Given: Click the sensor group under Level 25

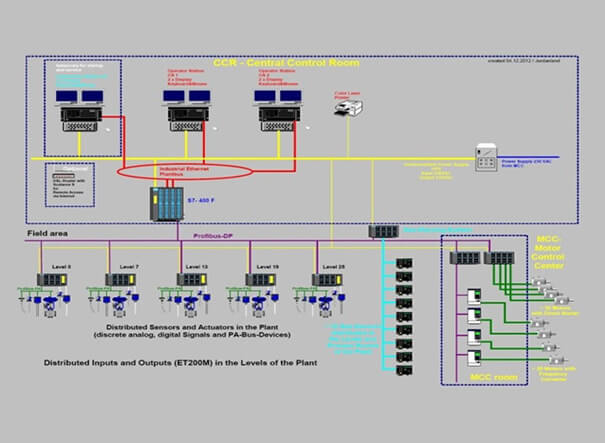Looking at the screenshot, I should (x=319, y=304).
